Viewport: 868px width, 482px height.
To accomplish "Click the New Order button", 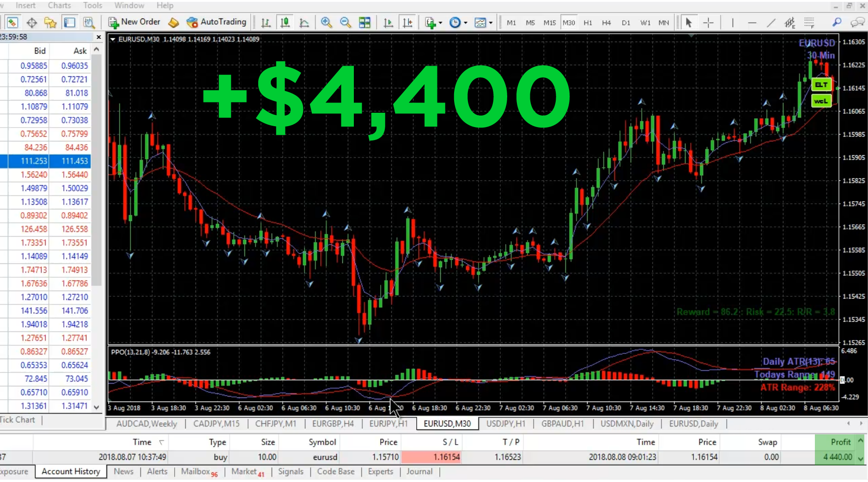I will [134, 22].
